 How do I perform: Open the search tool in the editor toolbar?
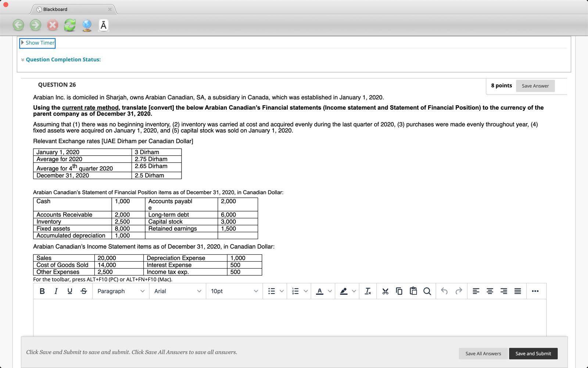pyautogui.click(x=427, y=291)
